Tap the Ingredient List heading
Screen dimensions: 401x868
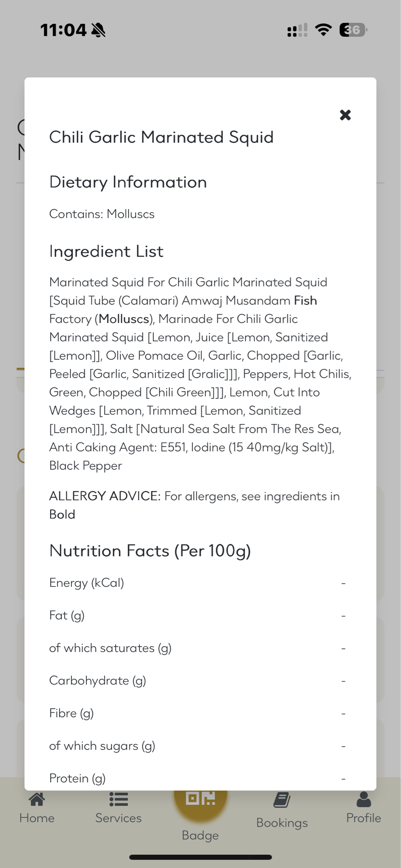click(106, 251)
